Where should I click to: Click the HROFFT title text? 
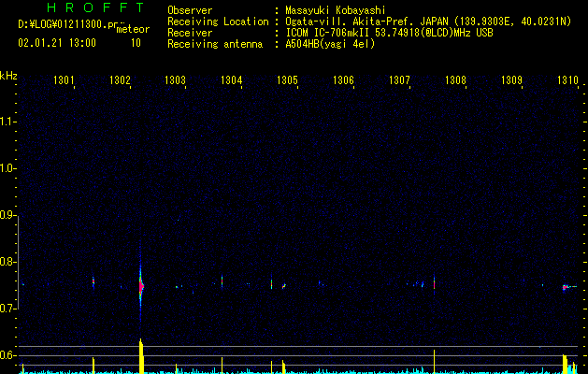(x=95, y=7)
